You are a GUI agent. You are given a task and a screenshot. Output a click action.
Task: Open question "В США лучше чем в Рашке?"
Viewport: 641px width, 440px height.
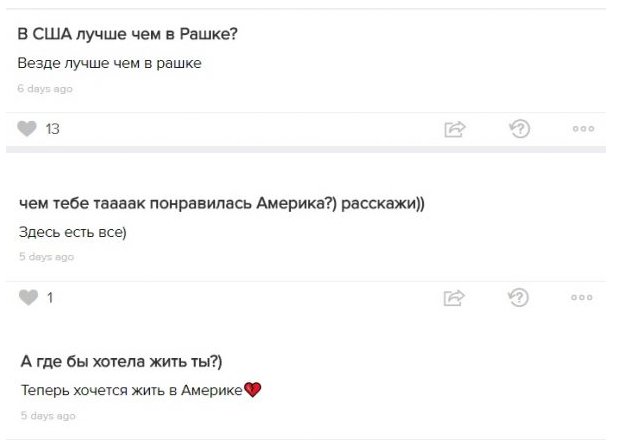tap(127, 34)
